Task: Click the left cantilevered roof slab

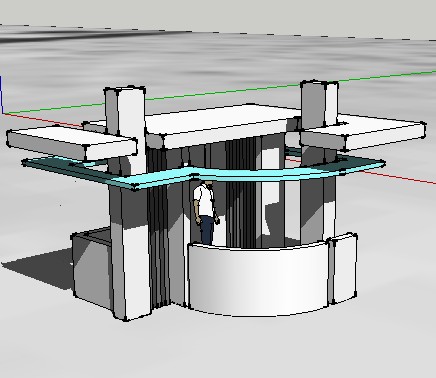Action: (72, 143)
